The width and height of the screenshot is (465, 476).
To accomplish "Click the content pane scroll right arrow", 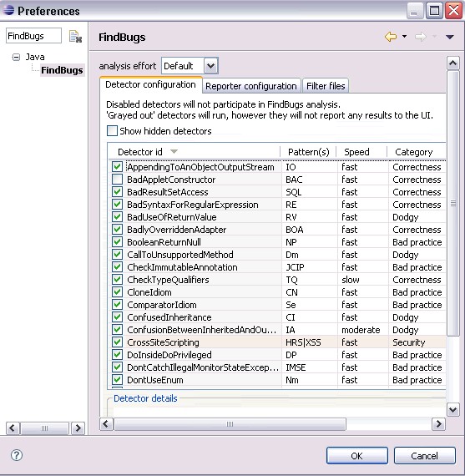I will coord(438,423).
